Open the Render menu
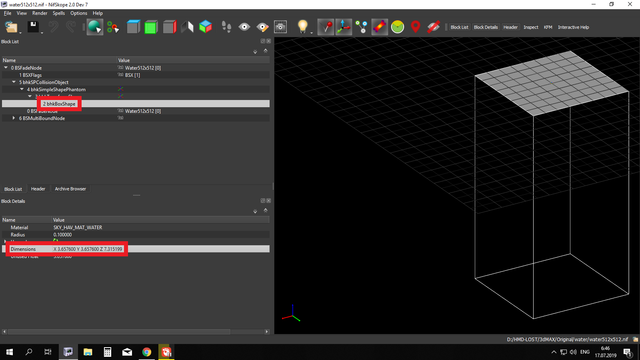This screenshot has height=360, width=640. 40,13
